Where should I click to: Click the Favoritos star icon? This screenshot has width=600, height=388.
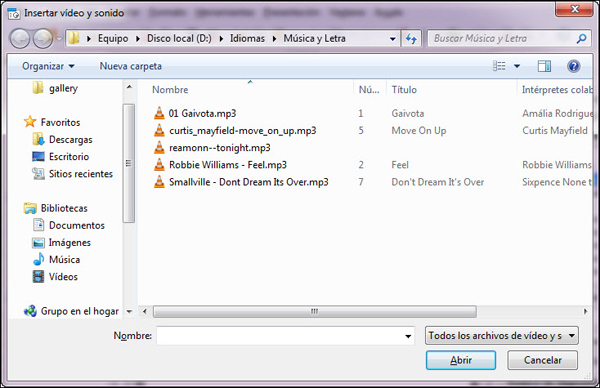(30, 122)
